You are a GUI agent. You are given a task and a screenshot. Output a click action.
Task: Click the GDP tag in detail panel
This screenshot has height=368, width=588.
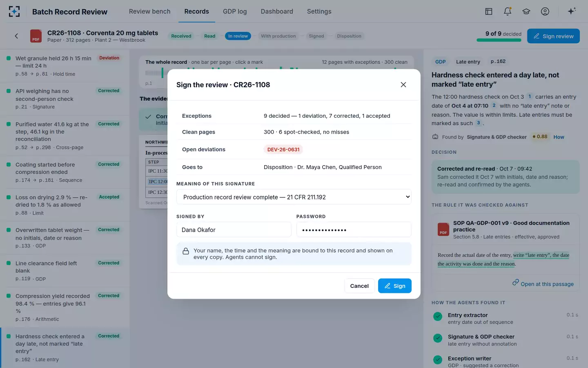(441, 62)
